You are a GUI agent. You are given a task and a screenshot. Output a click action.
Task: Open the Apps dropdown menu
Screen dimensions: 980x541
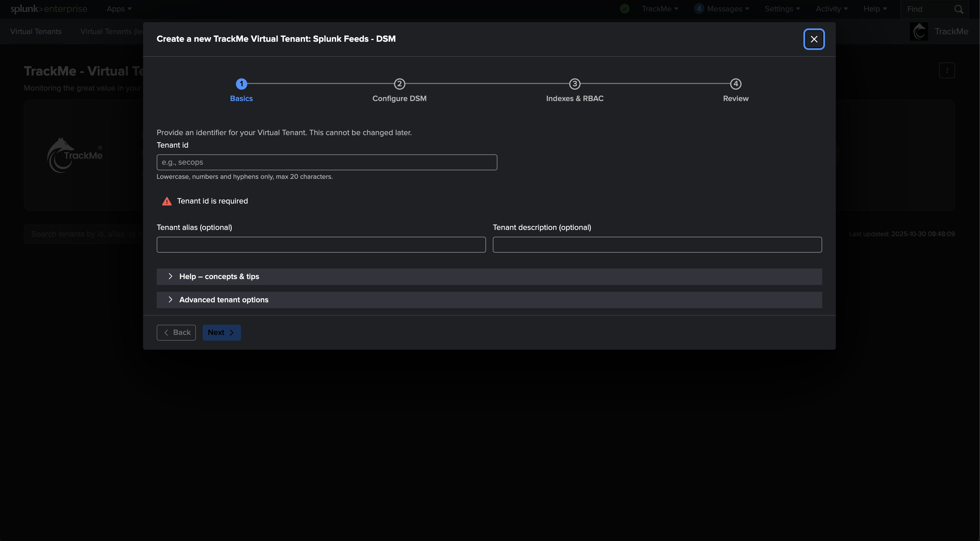119,9
